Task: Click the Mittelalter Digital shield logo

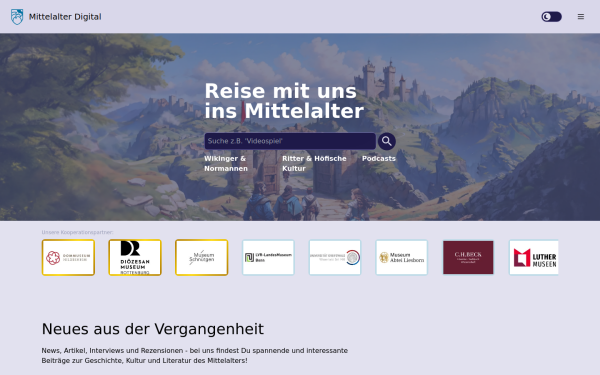Action: [17, 17]
